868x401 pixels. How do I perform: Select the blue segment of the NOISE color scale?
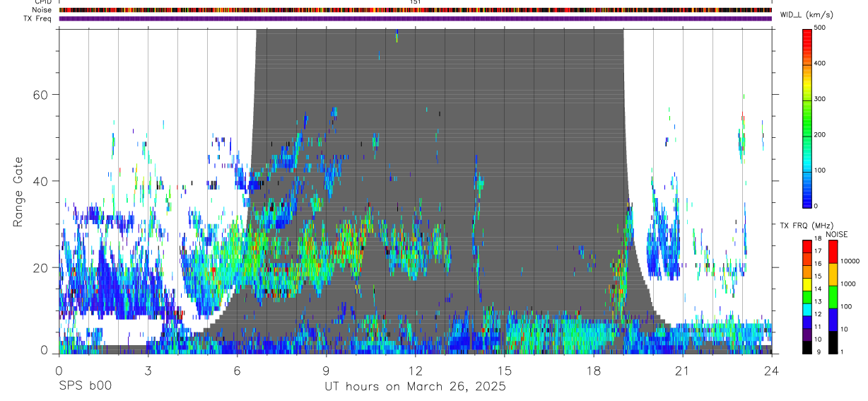[833, 320]
